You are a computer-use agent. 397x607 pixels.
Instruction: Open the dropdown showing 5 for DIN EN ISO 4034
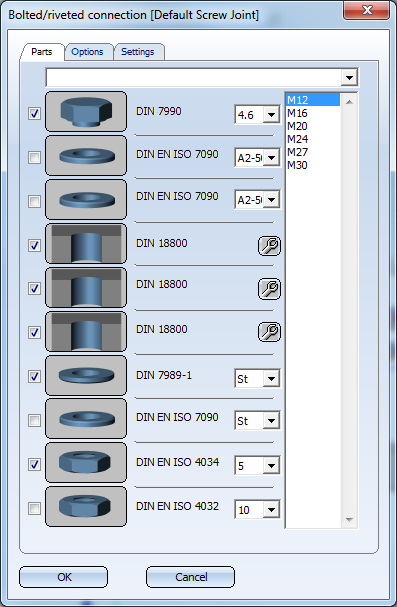(x=271, y=466)
